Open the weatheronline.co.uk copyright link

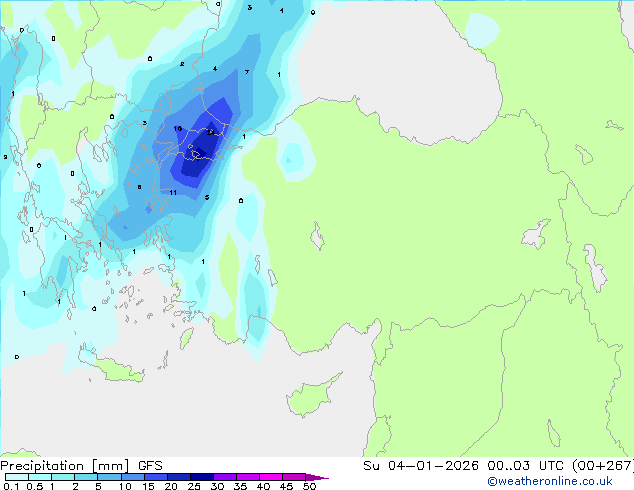click(549, 481)
